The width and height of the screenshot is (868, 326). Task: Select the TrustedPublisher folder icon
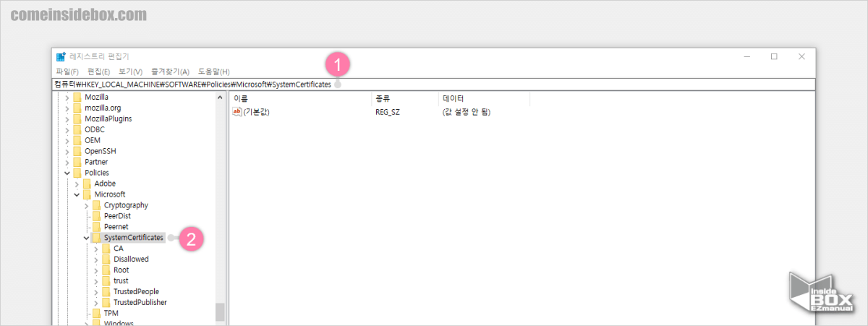click(106, 303)
